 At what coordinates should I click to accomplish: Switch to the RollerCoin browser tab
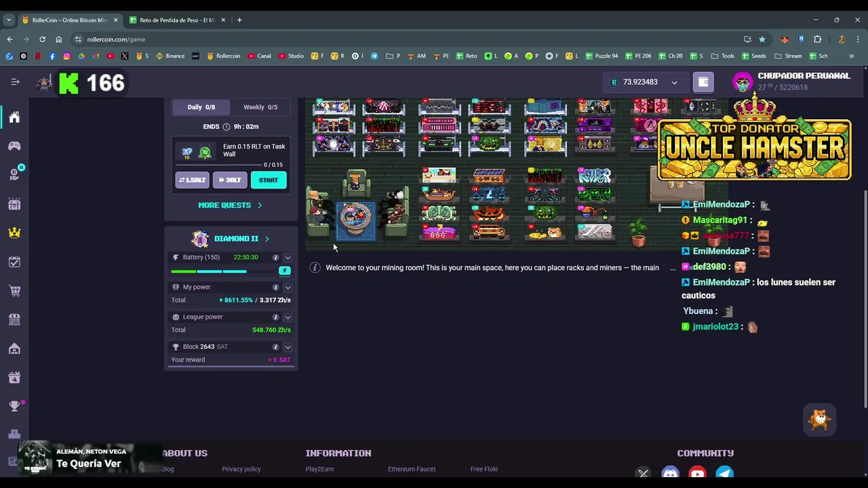70,20
